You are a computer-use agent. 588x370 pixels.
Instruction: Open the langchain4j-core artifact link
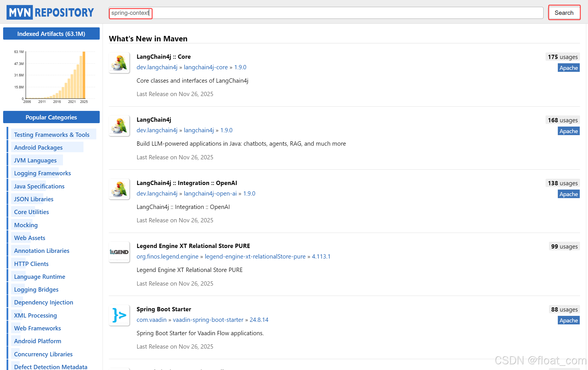coord(206,67)
